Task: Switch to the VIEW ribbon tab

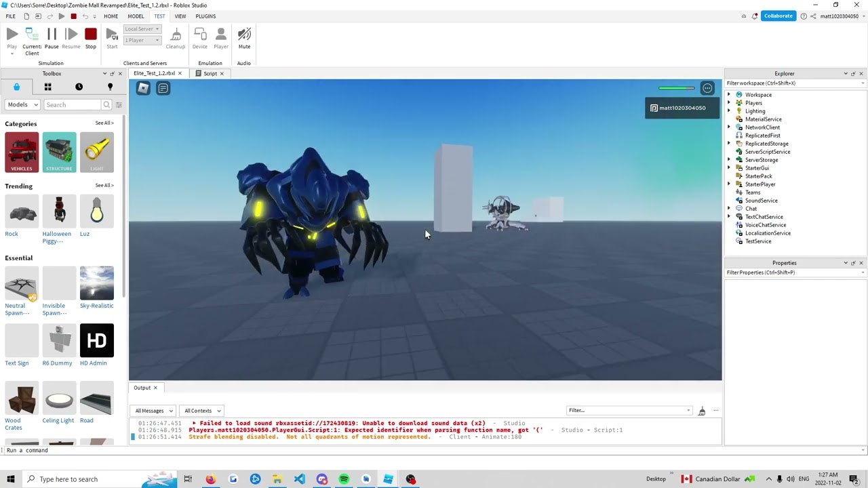Action: click(180, 16)
